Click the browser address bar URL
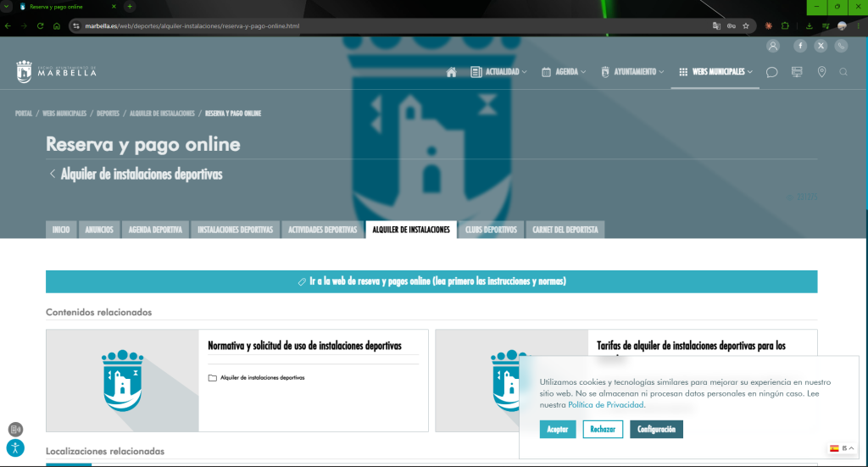 [192, 26]
